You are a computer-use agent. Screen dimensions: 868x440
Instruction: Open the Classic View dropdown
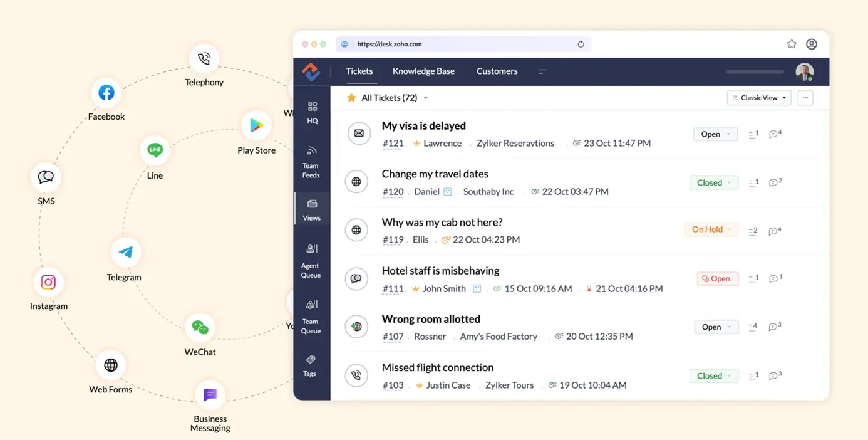(760, 98)
